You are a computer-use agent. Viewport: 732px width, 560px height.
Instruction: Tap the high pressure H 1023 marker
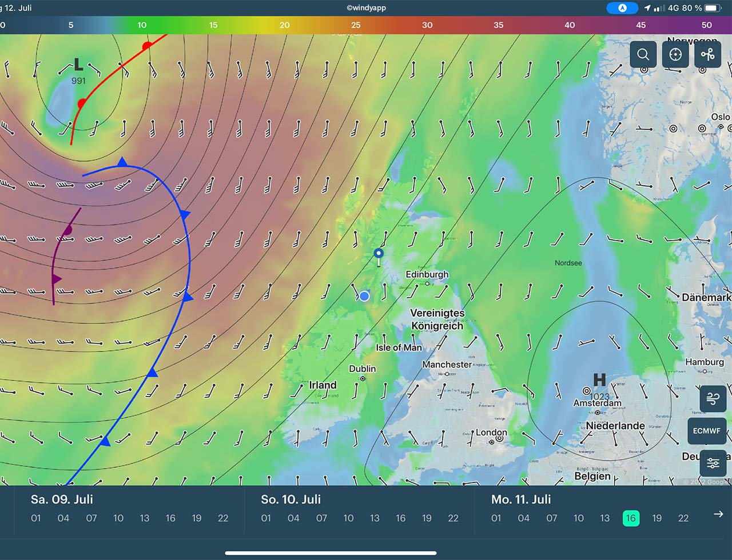(599, 386)
